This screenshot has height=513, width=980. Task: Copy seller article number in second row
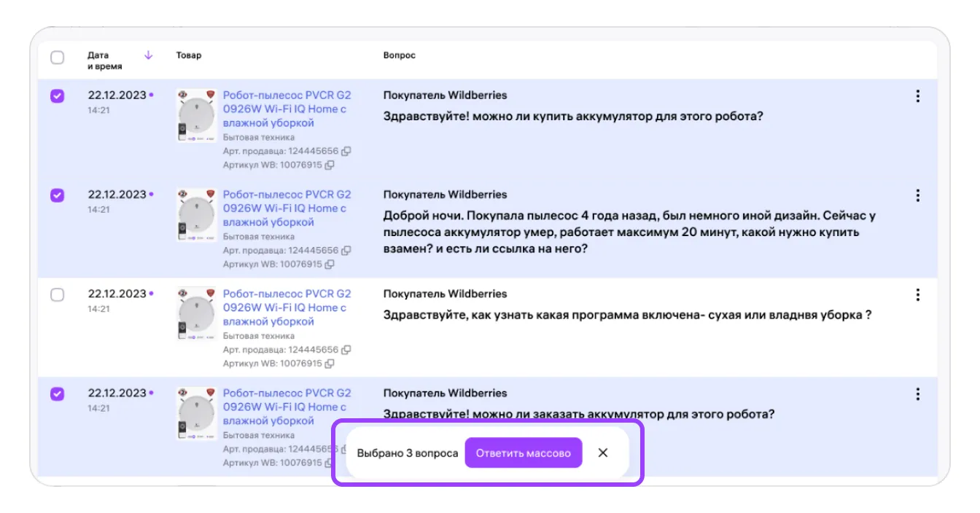(x=346, y=251)
